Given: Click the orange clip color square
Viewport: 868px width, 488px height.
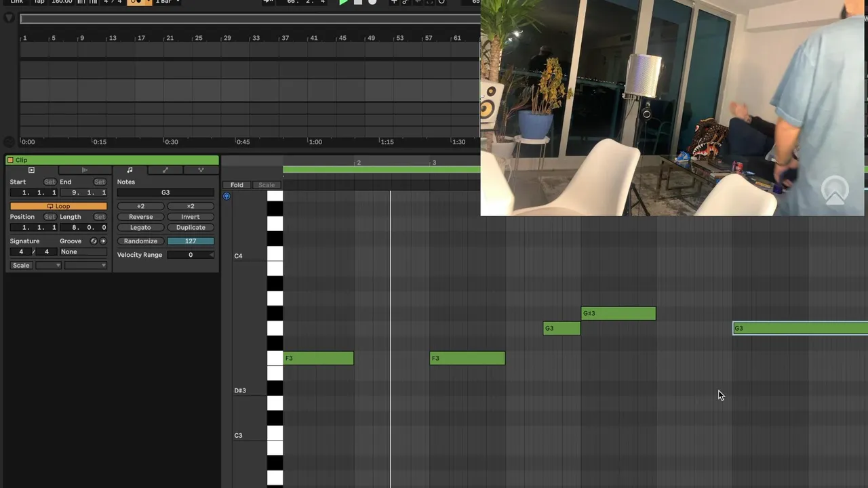Looking at the screenshot, I should pyautogui.click(x=10, y=160).
